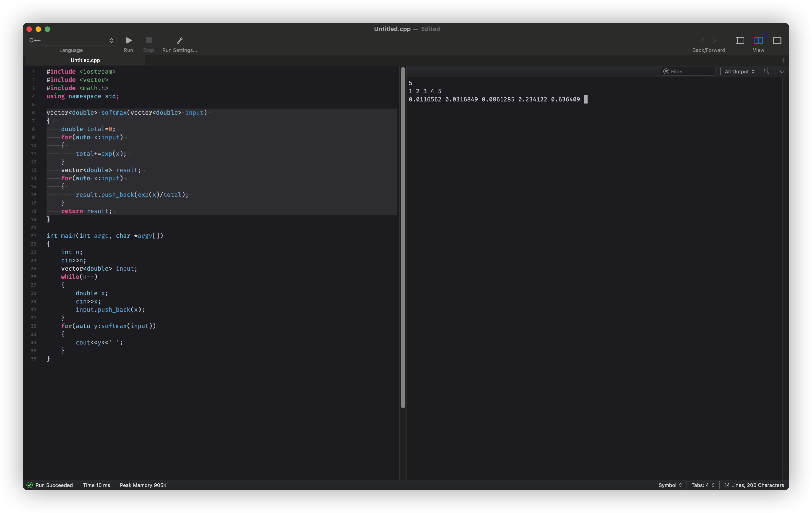Viewport: 812px width, 513px height.
Task: Click line number 21 in gutter
Action: coord(33,236)
